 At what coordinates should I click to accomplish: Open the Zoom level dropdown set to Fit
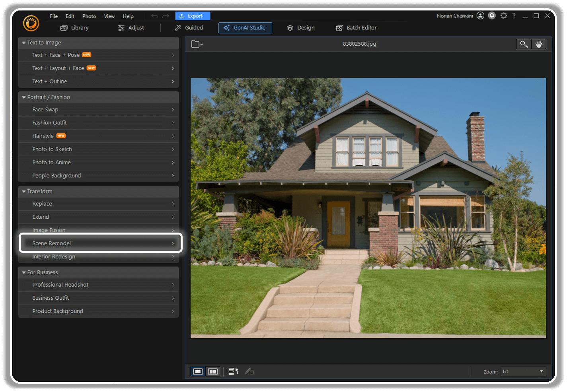click(523, 371)
